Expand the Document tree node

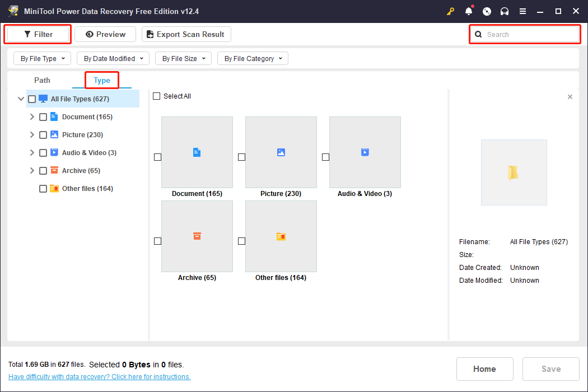pyautogui.click(x=32, y=116)
